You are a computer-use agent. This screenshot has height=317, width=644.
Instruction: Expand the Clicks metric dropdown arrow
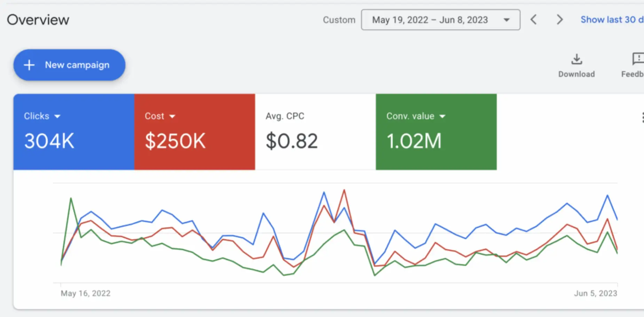(x=57, y=116)
